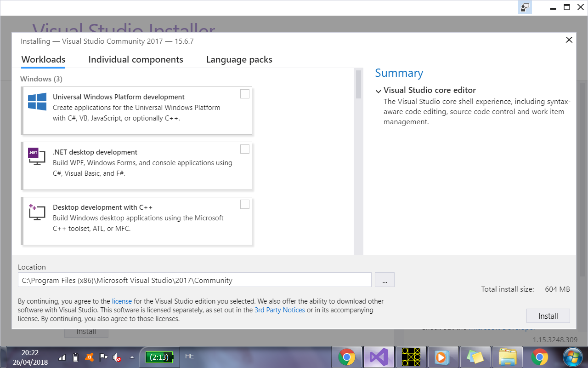This screenshot has height=368, width=588.
Task: Switch to the Individual components tab
Action: (136, 59)
